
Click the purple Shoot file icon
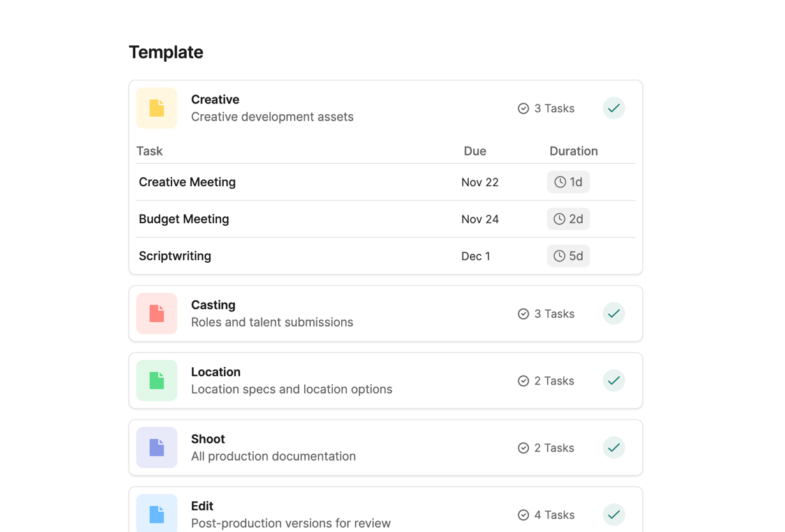click(x=157, y=448)
